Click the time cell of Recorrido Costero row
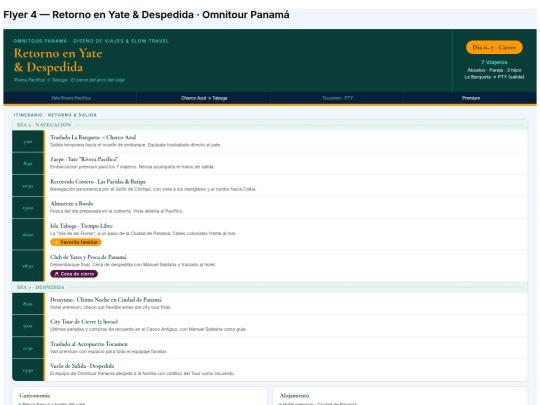The image size is (540, 405). tap(28, 186)
